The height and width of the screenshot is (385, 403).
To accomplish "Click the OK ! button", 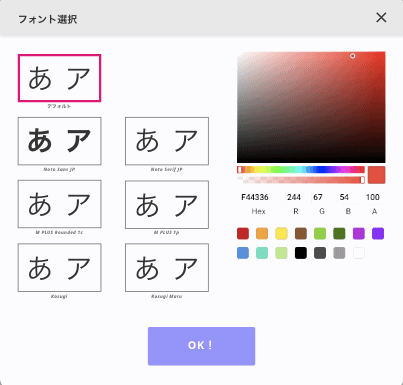I will 201,346.
